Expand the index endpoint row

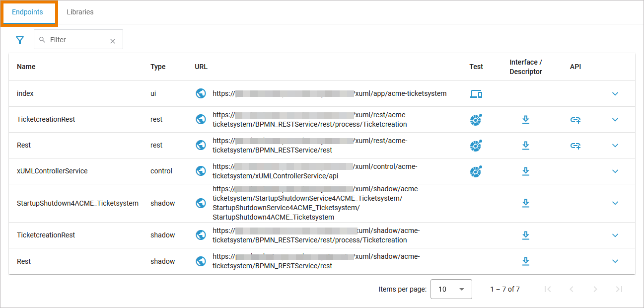pos(615,94)
